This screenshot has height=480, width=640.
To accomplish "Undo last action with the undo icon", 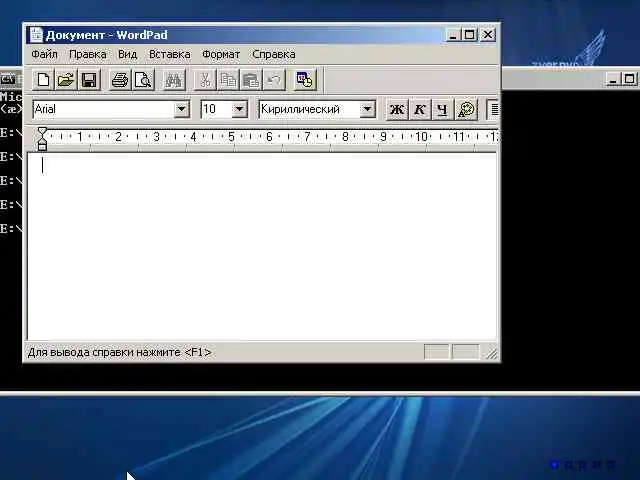I will point(273,80).
